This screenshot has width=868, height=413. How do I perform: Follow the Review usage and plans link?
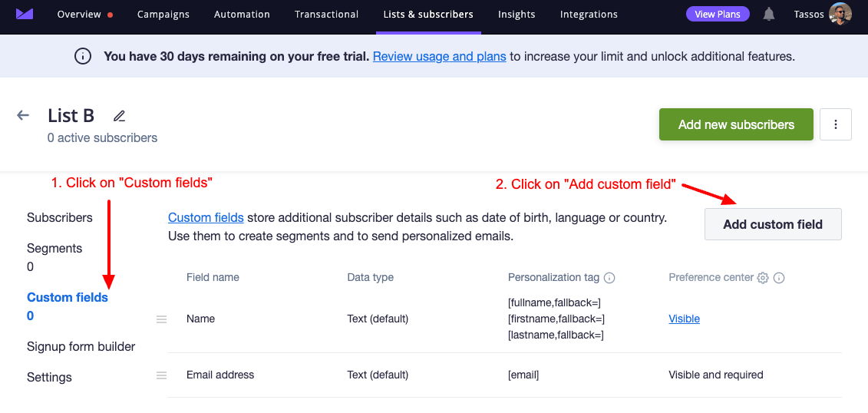click(x=440, y=56)
